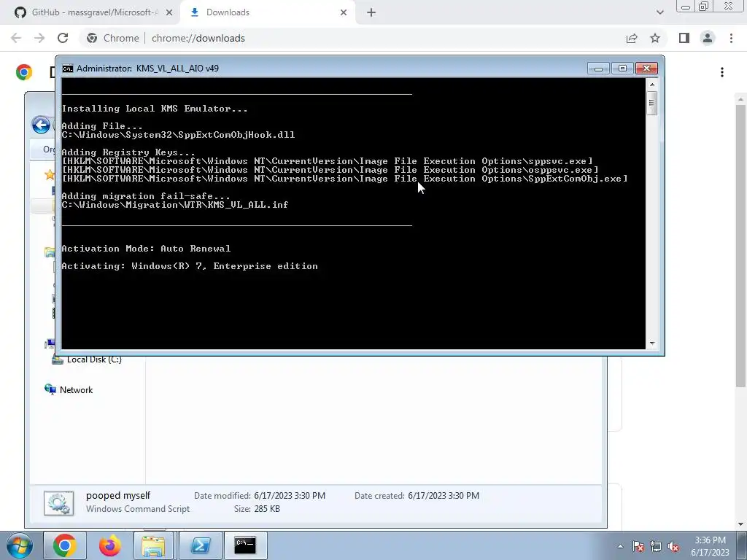The image size is (747, 560).
Task: Open Downloads page more actions menu
Action: [722, 72]
